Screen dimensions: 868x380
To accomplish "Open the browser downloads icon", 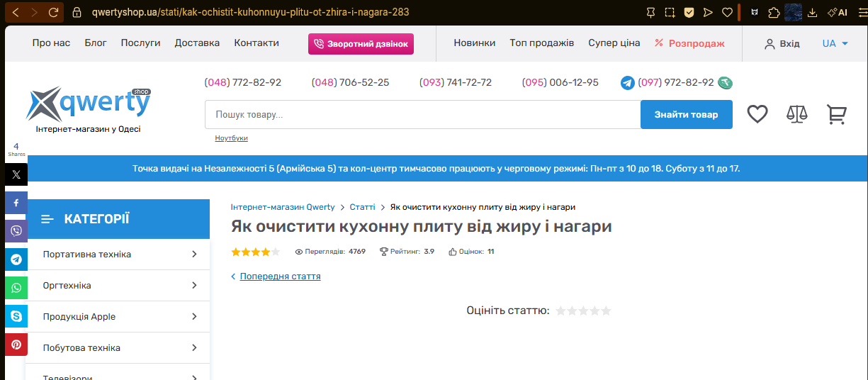I will click(x=813, y=12).
